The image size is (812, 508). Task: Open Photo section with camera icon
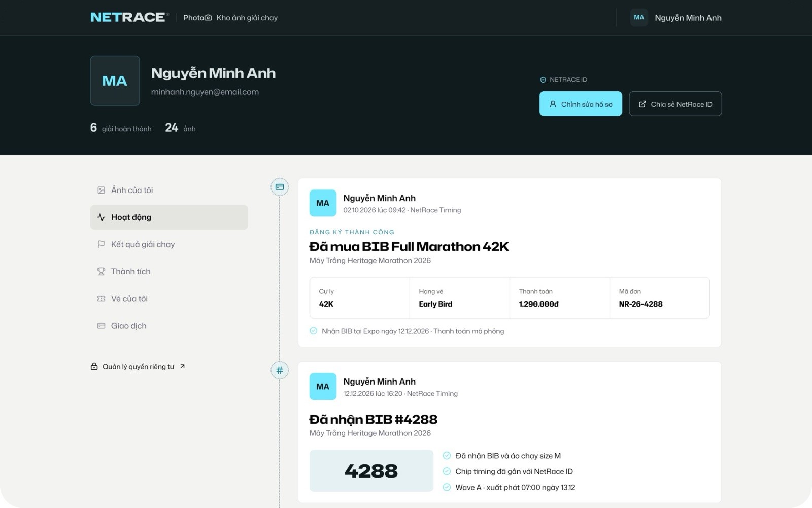[x=197, y=18]
